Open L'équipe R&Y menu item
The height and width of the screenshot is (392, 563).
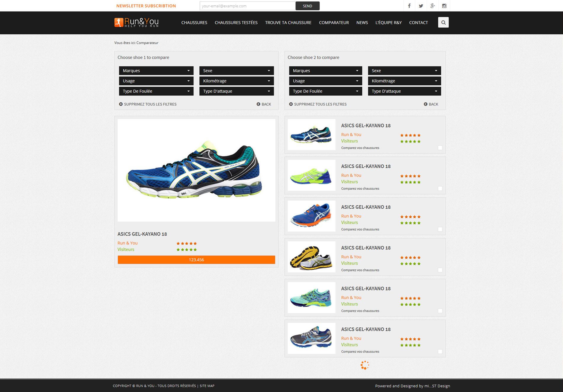click(x=388, y=23)
